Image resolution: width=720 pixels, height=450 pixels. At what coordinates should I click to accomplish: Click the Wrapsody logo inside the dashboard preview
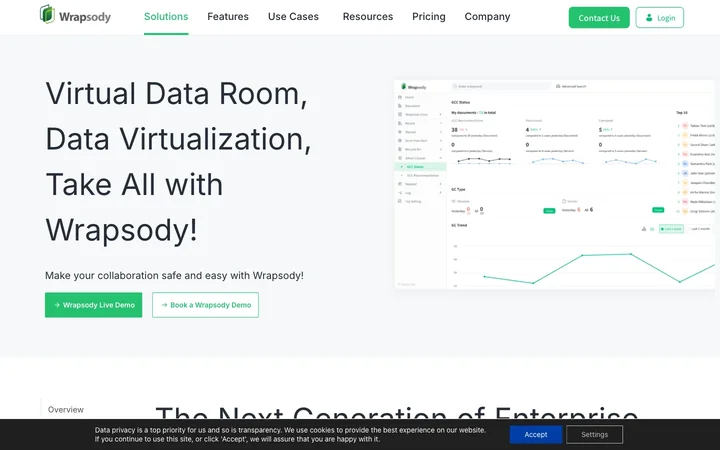click(414, 86)
